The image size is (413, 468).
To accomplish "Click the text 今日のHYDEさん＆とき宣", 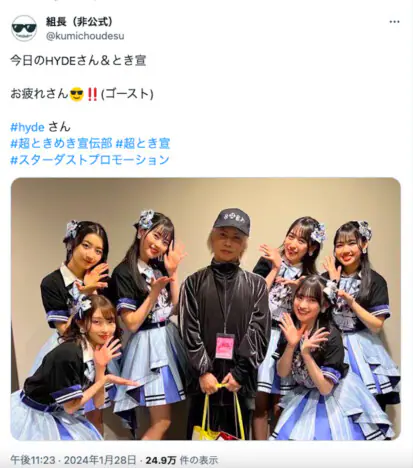I will pyautogui.click(x=78, y=61).
